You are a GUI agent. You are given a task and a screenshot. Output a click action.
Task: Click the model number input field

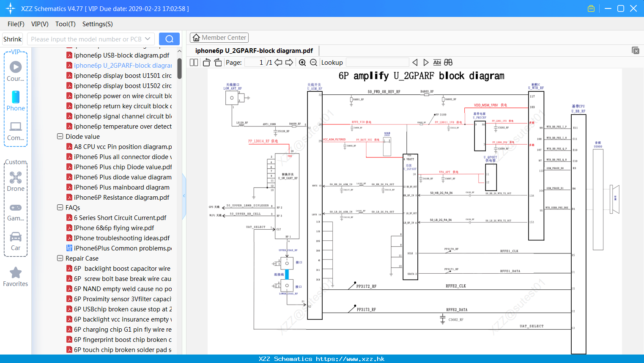pos(86,39)
